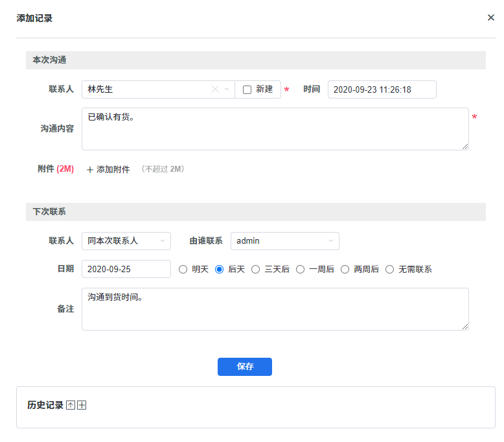Click the up-arrow icon beside 历史记录
The image size is (504, 442).
71,405
